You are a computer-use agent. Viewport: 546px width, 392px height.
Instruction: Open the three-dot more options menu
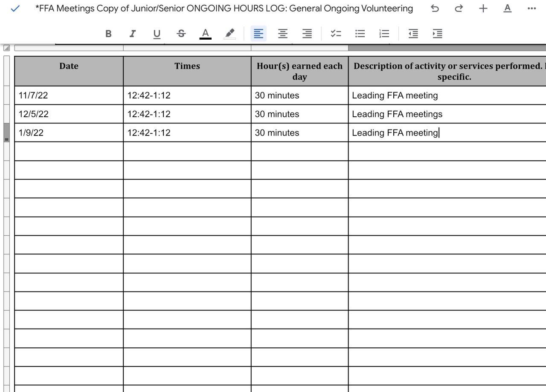(x=531, y=9)
